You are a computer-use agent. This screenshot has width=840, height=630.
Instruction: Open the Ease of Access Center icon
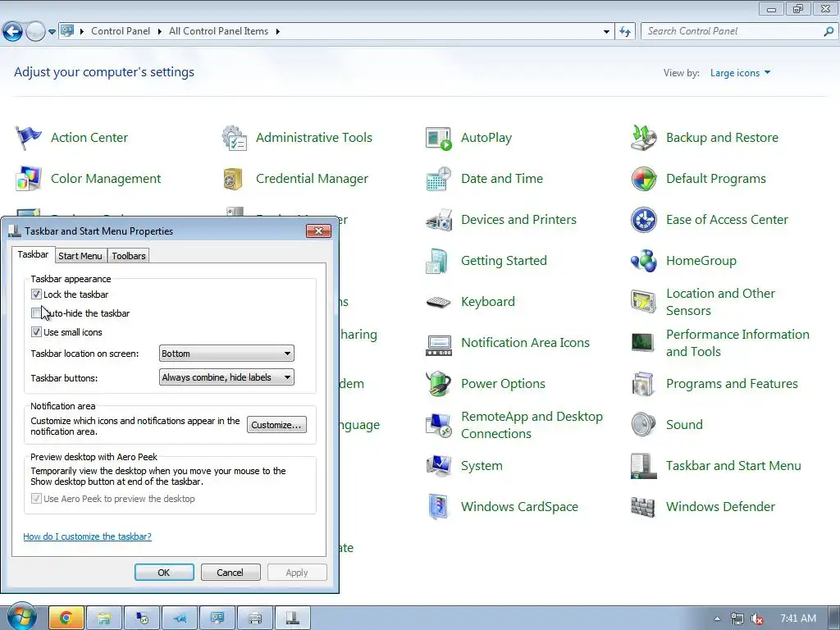click(x=643, y=220)
